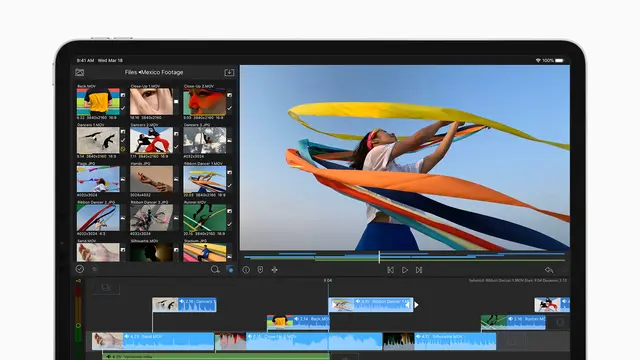Select the Hands.JPG library thumbnail
Screen dimensions: 640x360
[151, 179]
